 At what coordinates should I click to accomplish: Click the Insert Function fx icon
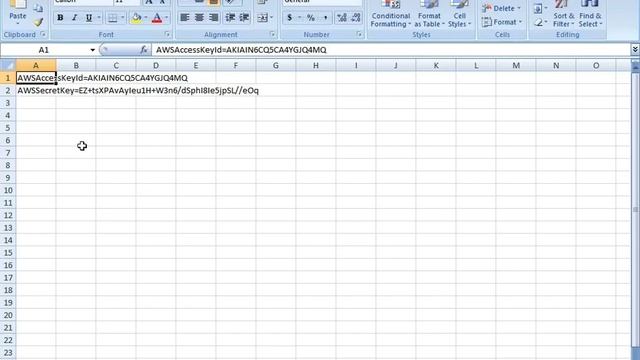click(x=143, y=50)
